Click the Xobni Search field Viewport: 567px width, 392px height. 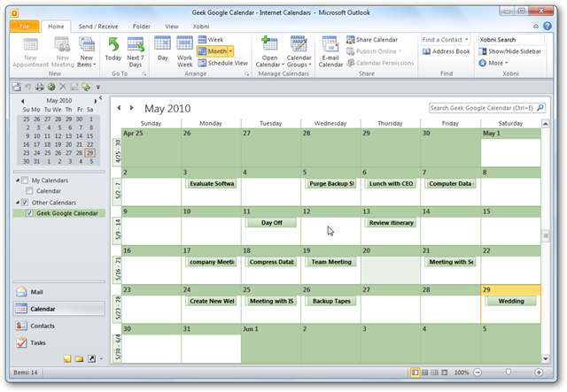(510, 40)
